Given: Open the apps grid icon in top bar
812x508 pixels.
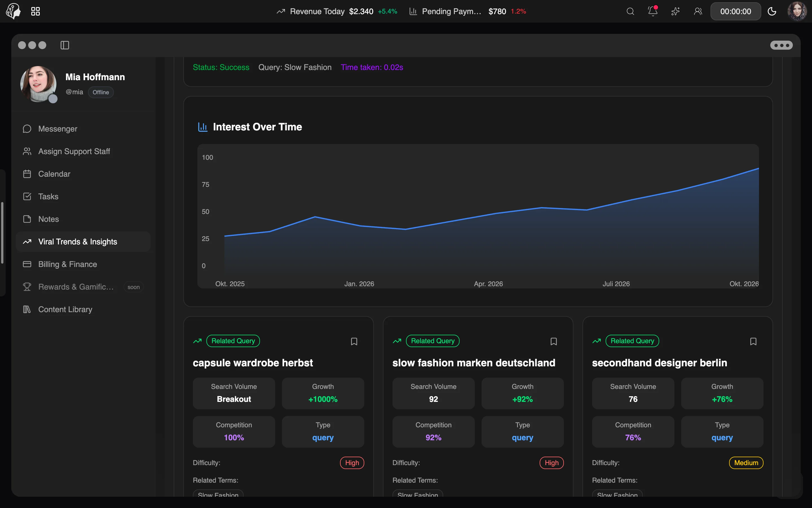Looking at the screenshot, I should [x=35, y=11].
